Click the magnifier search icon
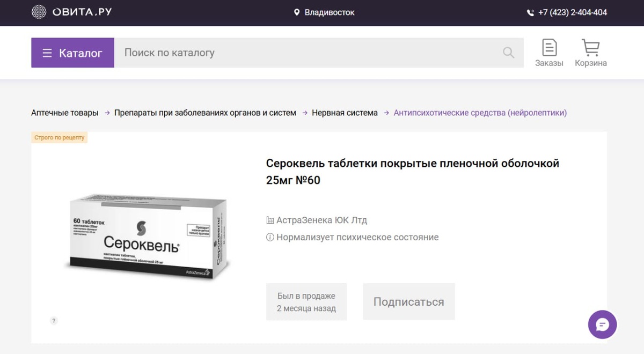This screenshot has height=354, width=644. tap(508, 53)
